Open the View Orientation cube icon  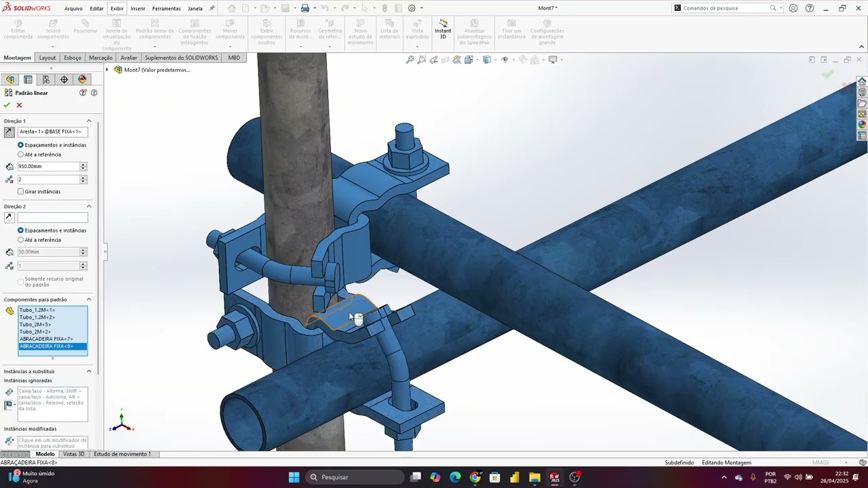(x=469, y=60)
